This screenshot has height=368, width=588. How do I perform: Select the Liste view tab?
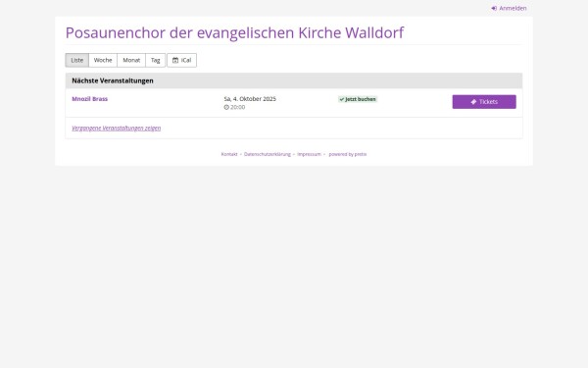point(76,60)
